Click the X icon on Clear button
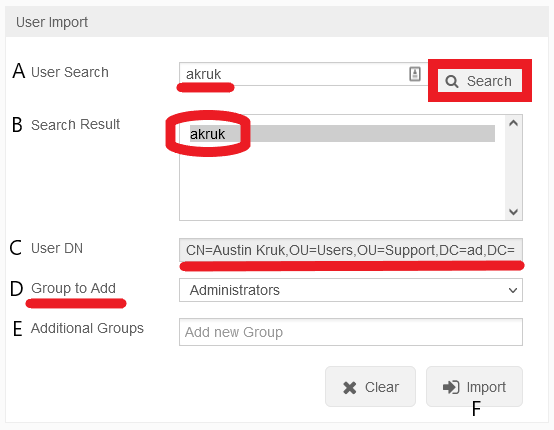The image size is (554, 430). pyautogui.click(x=349, y=388)
